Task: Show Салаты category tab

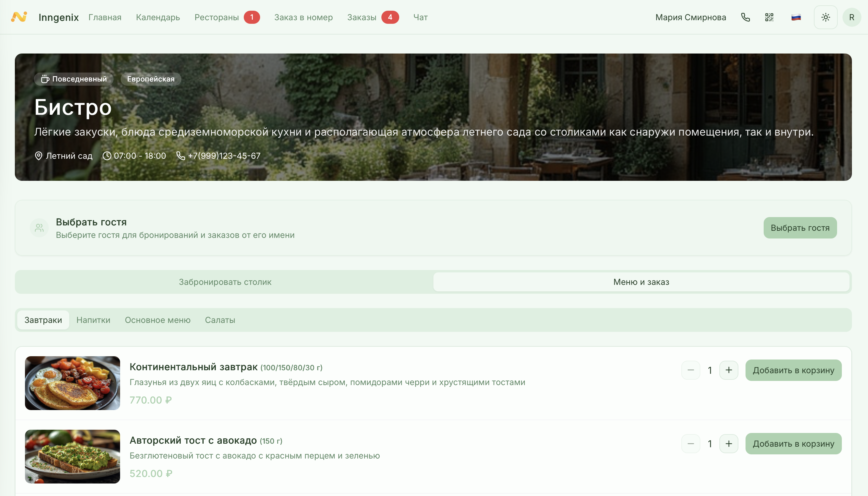Action: click(220, 320)
